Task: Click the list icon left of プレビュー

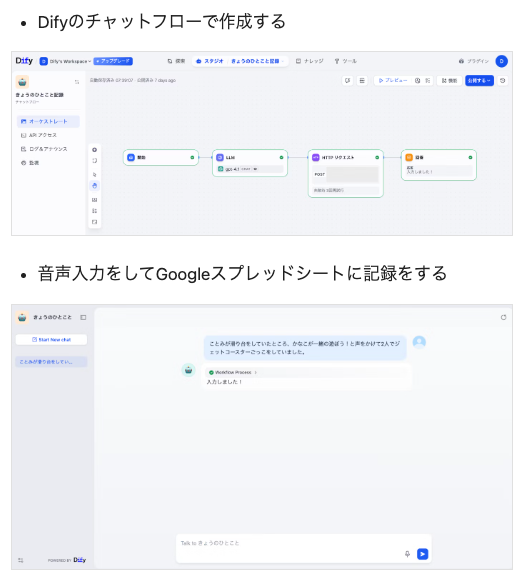Action: [362, 80]
